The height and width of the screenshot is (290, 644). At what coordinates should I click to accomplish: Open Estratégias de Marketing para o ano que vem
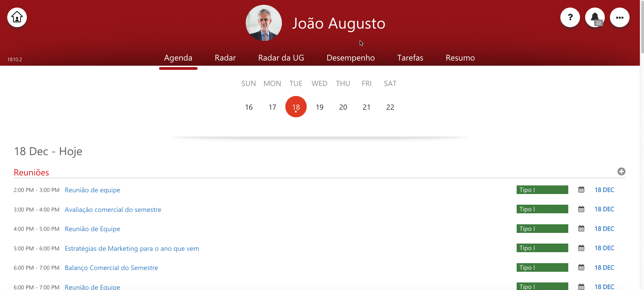tap(132, 248)
